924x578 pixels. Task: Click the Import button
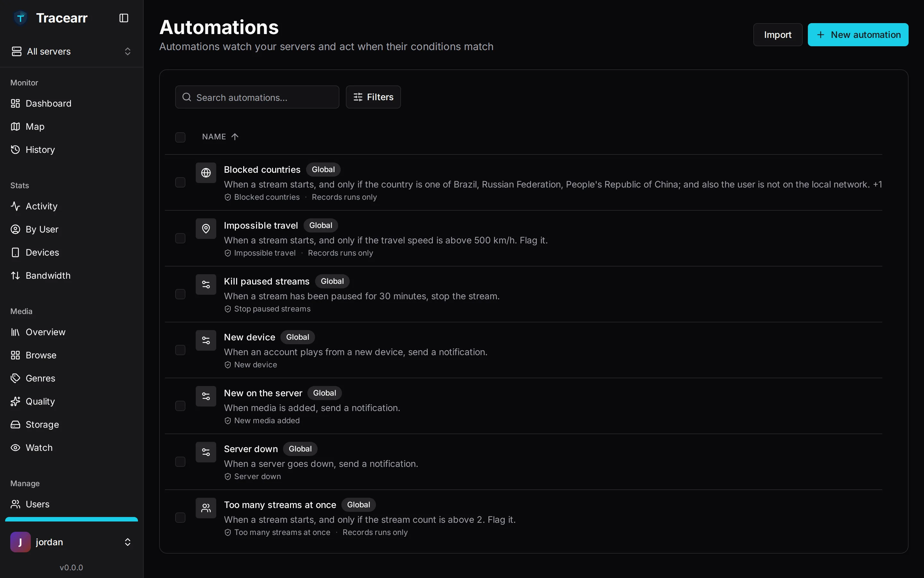(x=777, y=35)
